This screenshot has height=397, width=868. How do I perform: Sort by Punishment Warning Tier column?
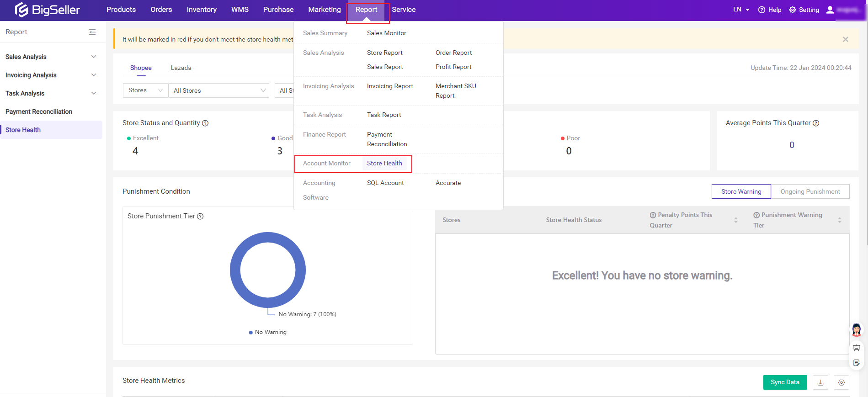839,220
